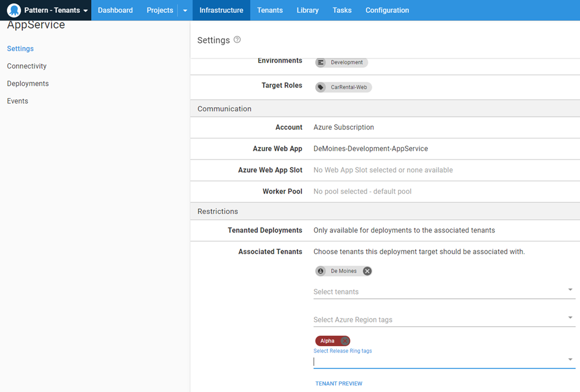Image resolution: width=580 pixels, height=392 pixels.
Task: Click the Octopus Deploy logo icon
Action: point(14,10)
